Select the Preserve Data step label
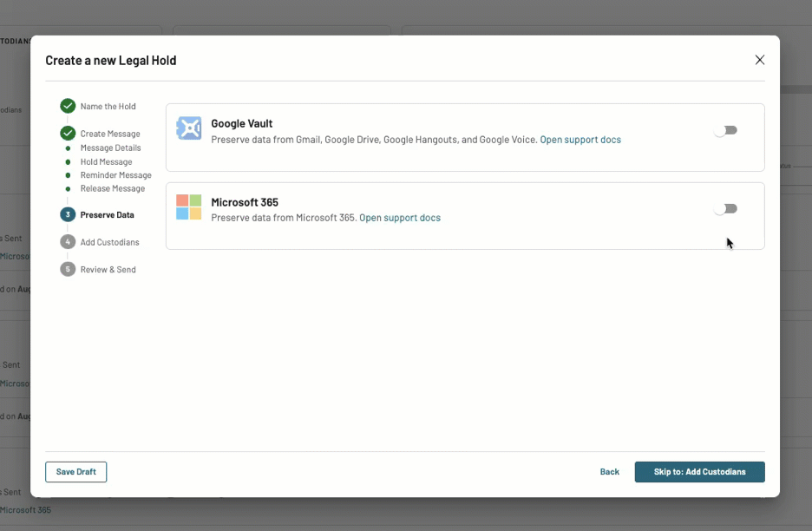This screenshot has height=531, width=812. [108, 215]
